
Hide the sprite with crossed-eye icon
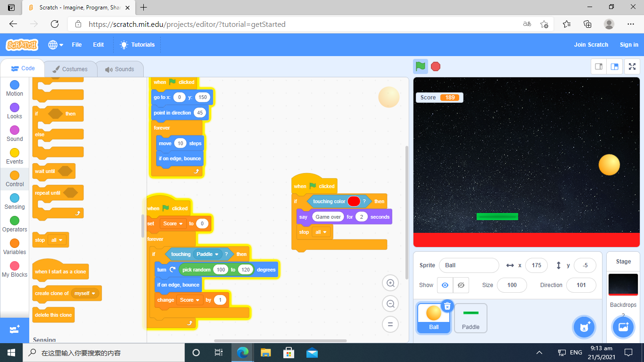click(x=461, y=285)
